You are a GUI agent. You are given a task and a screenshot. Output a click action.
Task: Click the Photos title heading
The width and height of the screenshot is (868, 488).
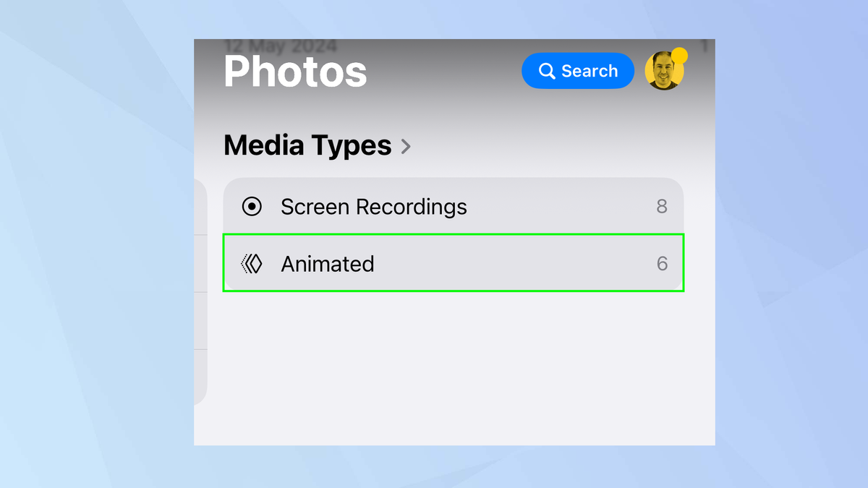pyautogui.click(x=295, y=72)
